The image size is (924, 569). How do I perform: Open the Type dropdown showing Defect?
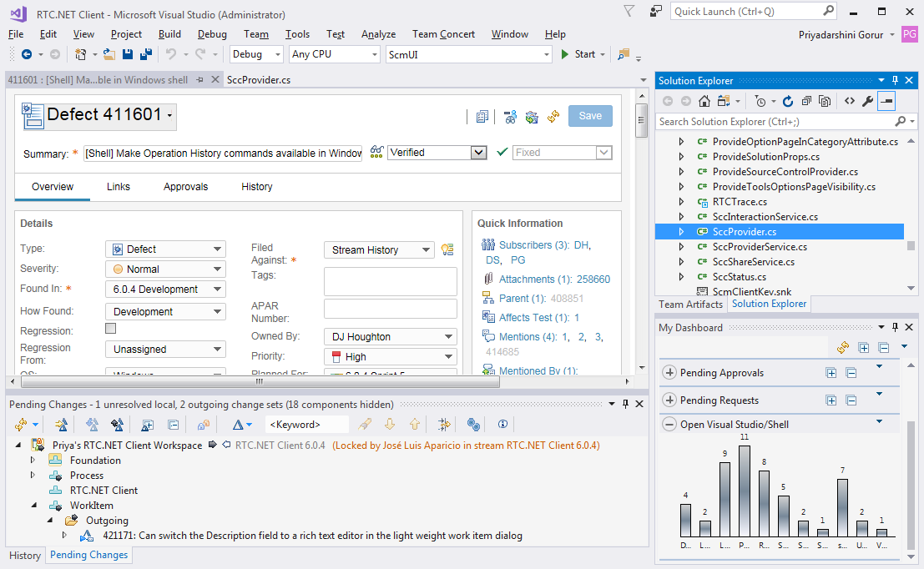(x=165, y=249)
